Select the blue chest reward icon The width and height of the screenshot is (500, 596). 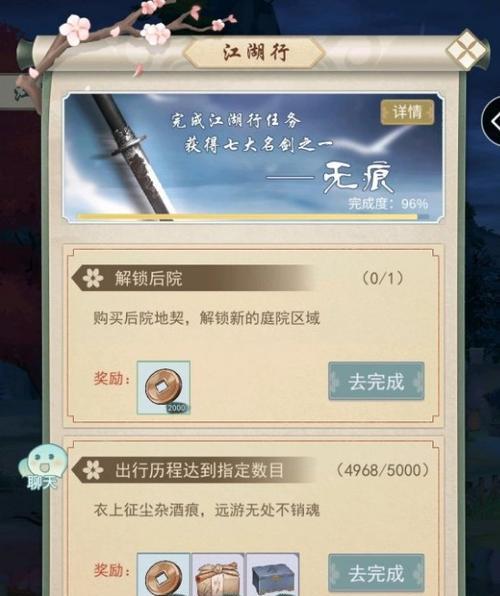(x=273, y=575)
